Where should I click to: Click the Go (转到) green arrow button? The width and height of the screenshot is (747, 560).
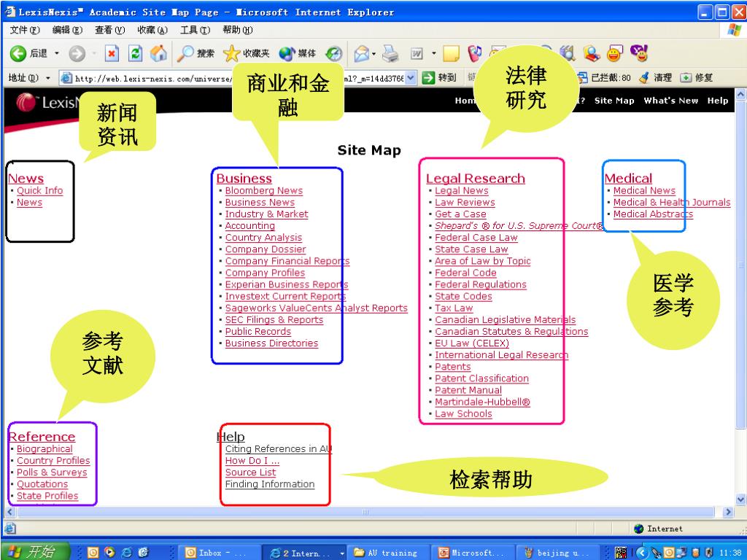tap(439, 77)
